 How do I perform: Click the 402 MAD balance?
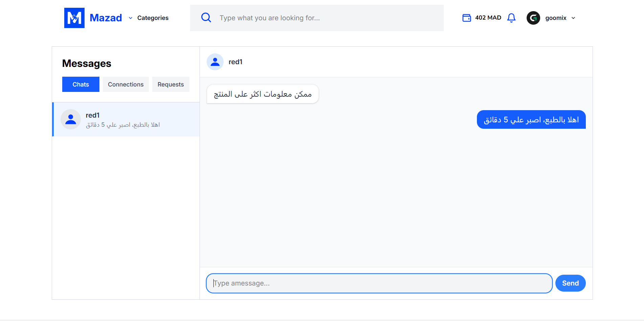tap(488, 18)
